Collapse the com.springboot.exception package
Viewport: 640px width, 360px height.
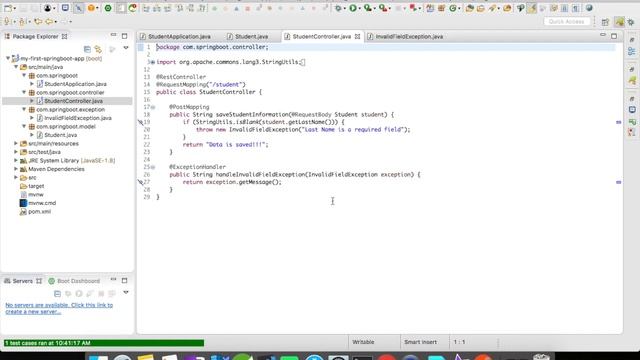click(24, 109)
